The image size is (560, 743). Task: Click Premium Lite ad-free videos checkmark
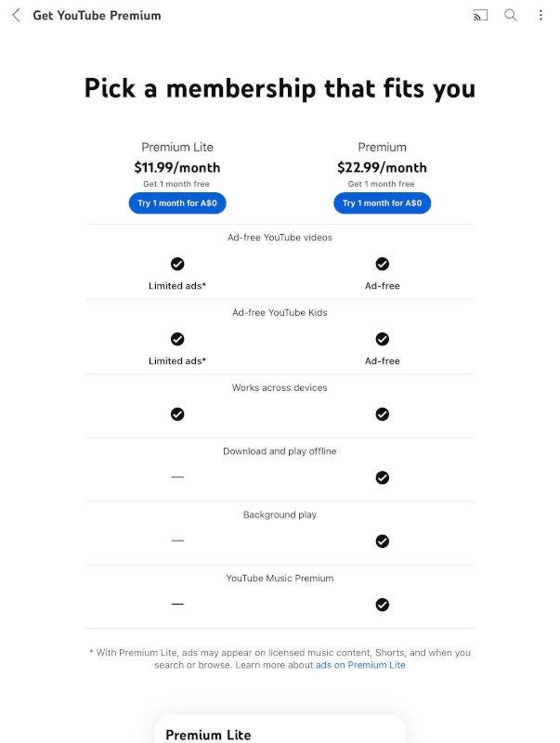[x=177, y=264]
